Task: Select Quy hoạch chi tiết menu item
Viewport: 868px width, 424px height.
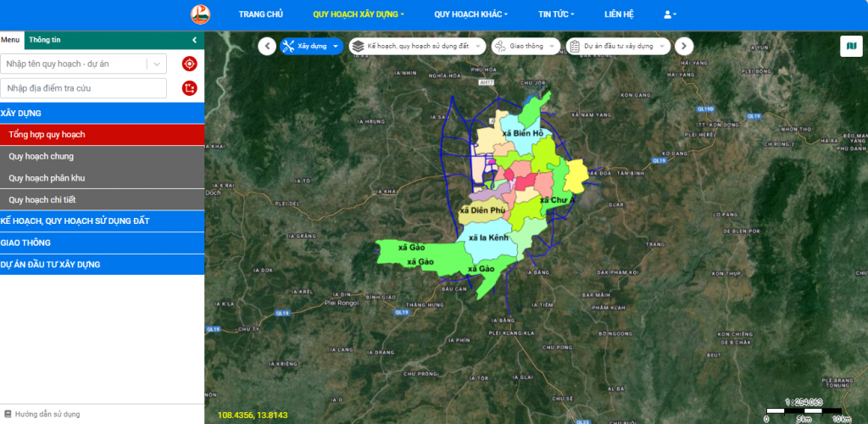Action: [102, 200]
